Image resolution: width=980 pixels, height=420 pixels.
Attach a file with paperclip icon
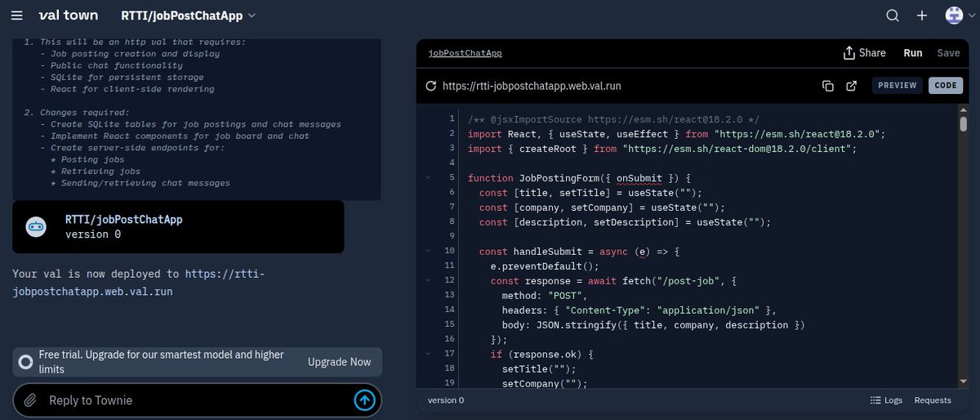(31, 400)
